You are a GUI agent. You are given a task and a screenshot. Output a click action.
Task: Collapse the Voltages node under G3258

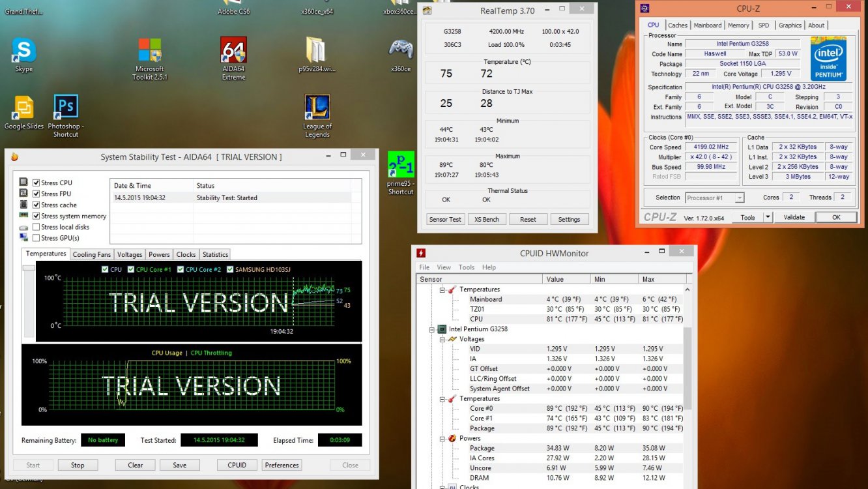click(442, 339)
